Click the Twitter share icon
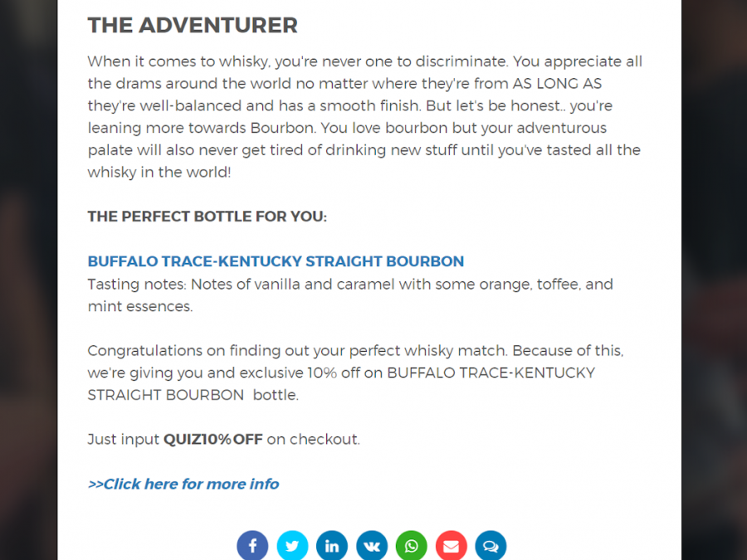Image resolution: width=747 pixels, height=560 pixels. tap(292, 546)
